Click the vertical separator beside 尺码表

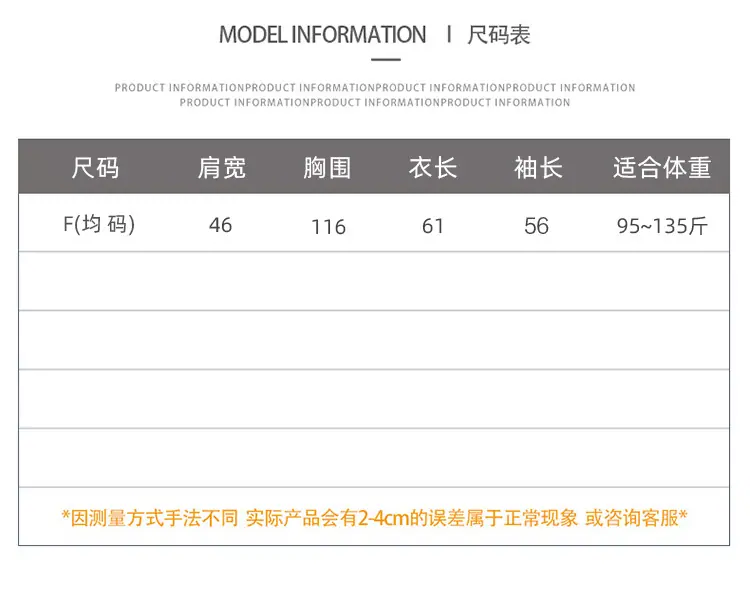point(449,34)
